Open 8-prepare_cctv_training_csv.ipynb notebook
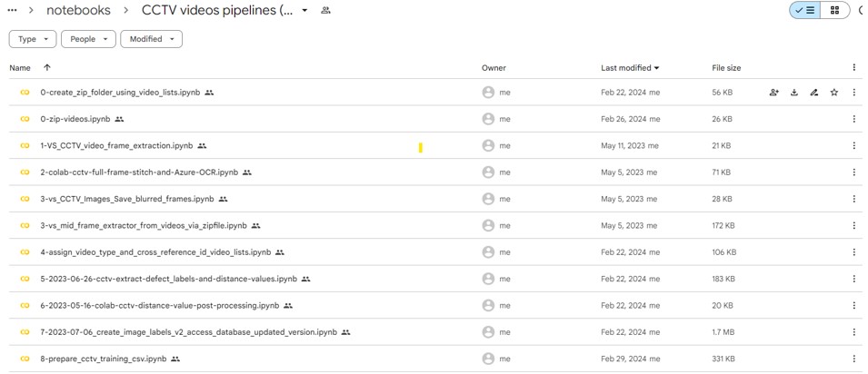868x374 pixels. click(x=104, y=359)
